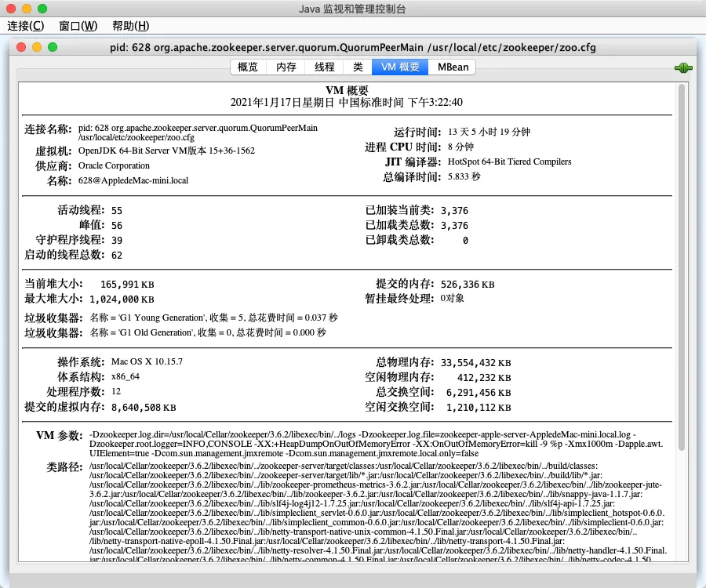Click the total started threads value 62
Screen dimensions: 706x588
(x=117, y=255)
